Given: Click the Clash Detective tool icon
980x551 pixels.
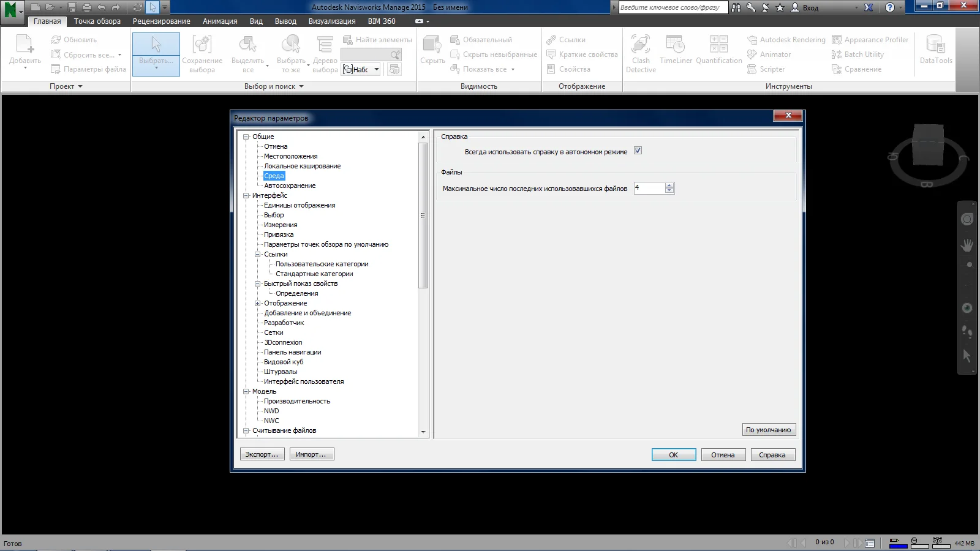Looking at the screenshot, I should click(641, 45).
